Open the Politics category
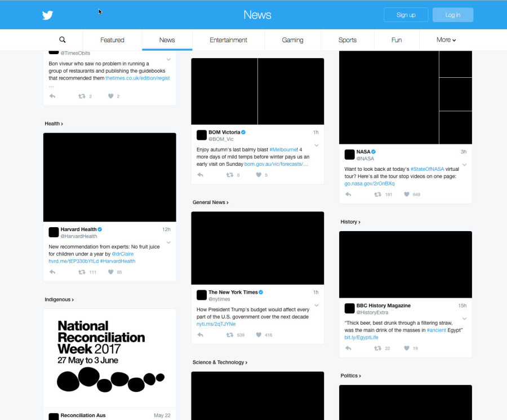507x420 pixels. click(350, 375)
